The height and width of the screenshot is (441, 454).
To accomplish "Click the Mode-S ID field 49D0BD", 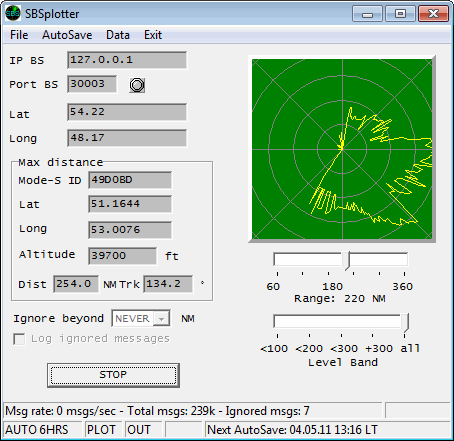I will (130, 180).
